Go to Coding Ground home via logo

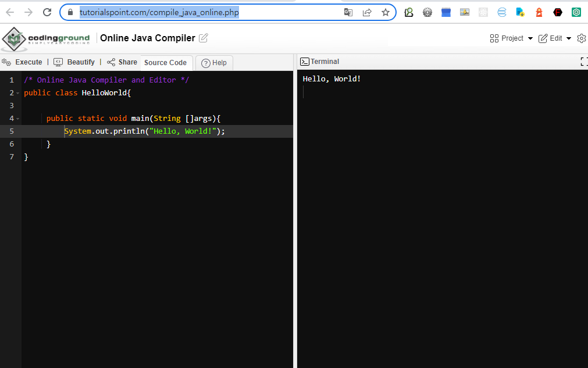[46, 38]
